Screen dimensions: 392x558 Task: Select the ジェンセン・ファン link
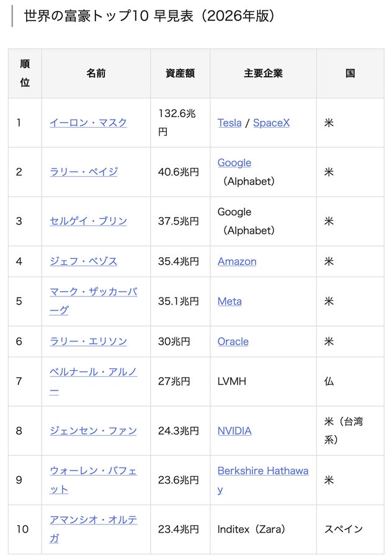point(93,431)
